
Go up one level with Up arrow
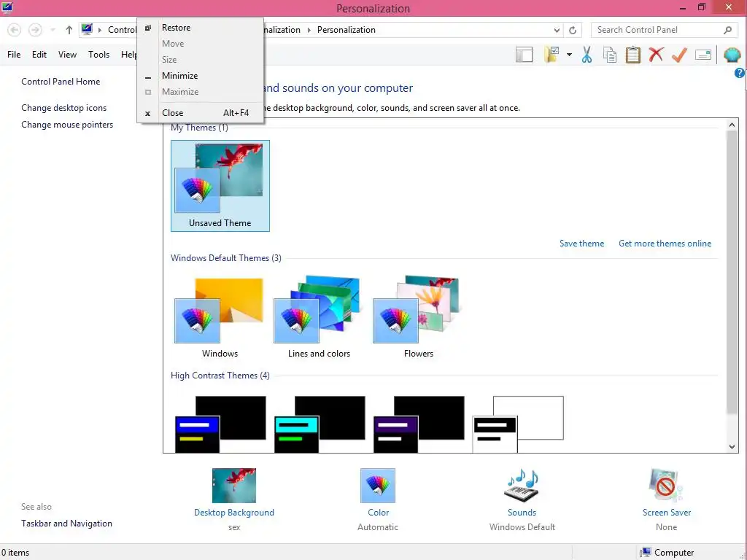click(69, 30)
